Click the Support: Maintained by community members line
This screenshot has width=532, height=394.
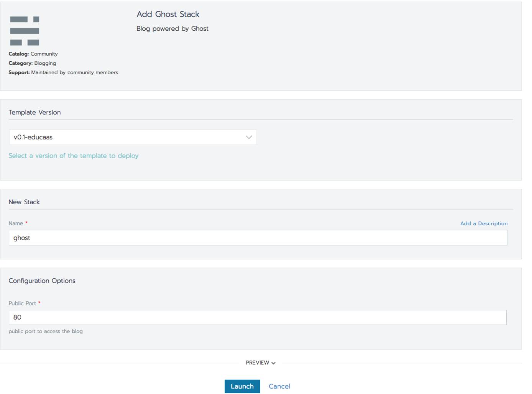63,72
